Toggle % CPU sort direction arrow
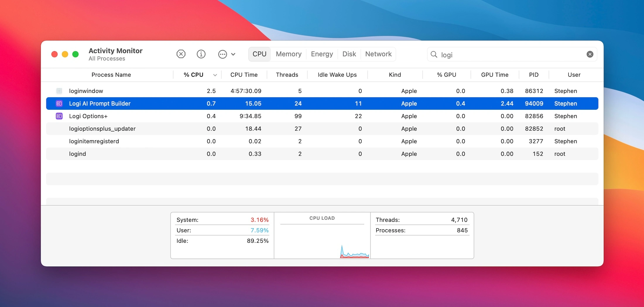The image size is (644, 307). pos(215,75)
